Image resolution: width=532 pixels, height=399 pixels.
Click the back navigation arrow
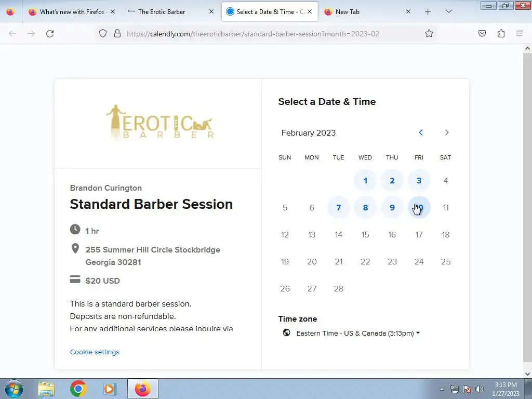(12, 34)
